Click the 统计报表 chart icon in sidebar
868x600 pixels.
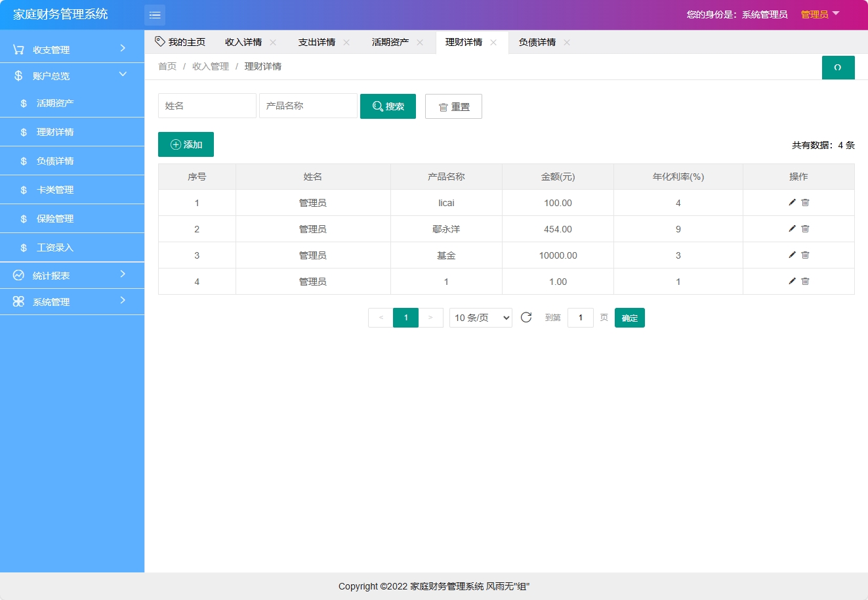(18, 275)
